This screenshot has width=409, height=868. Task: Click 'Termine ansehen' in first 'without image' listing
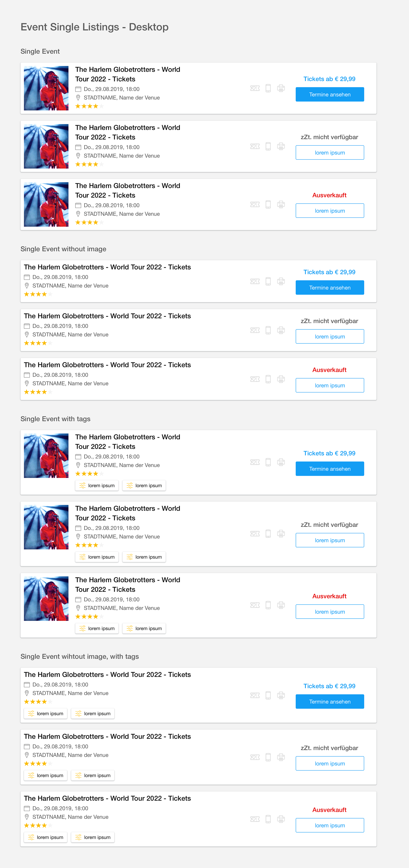[330, 288]
